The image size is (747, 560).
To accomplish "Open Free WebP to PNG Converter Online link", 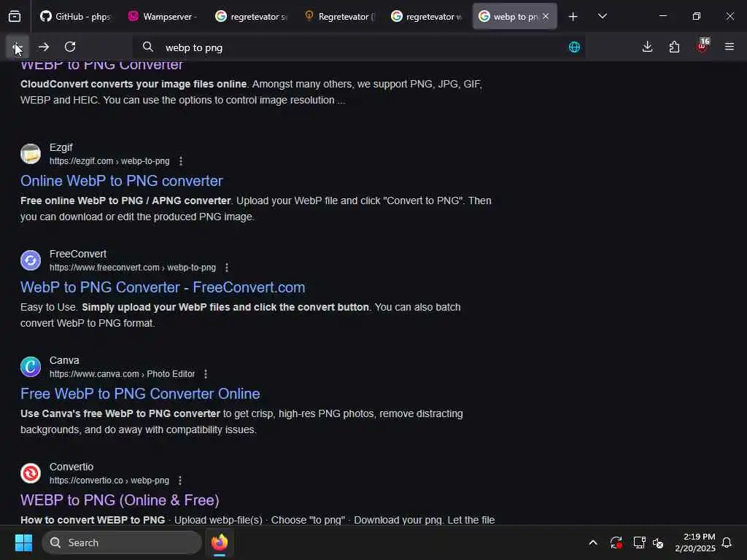I will point(140,394).
